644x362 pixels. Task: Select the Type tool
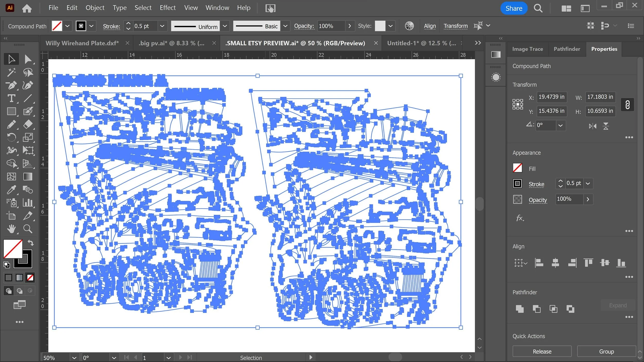coord(11,98)
